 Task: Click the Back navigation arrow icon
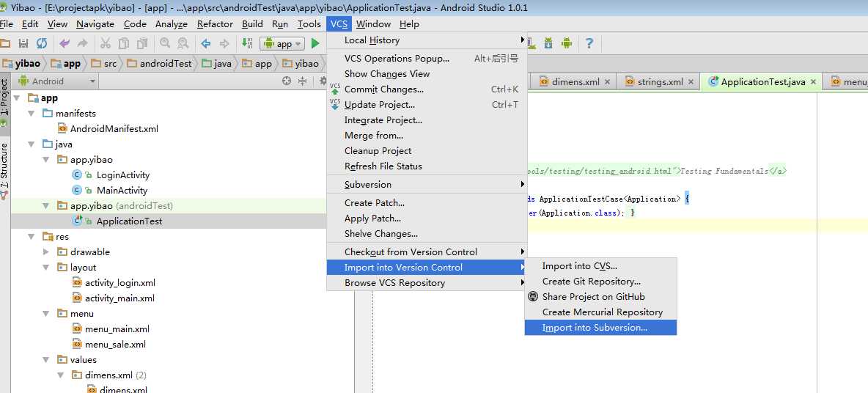206,44
